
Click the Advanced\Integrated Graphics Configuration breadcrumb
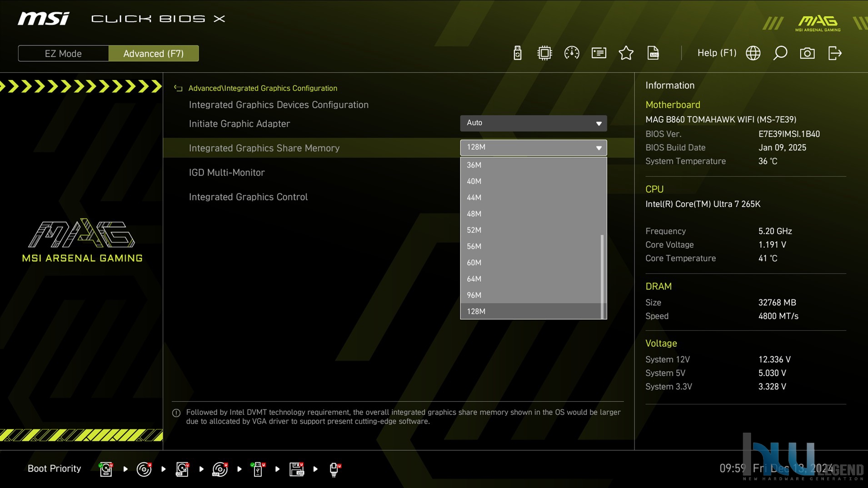[263, 88]
